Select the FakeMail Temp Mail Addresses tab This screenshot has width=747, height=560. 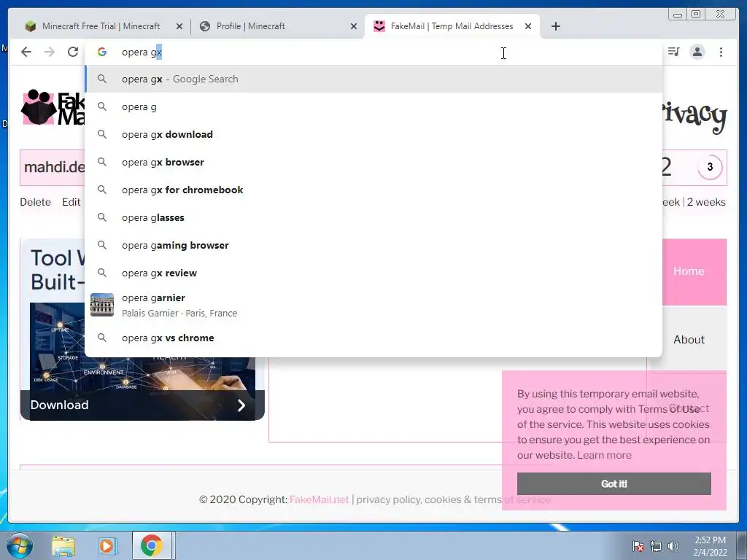click(x=452, y=26)
